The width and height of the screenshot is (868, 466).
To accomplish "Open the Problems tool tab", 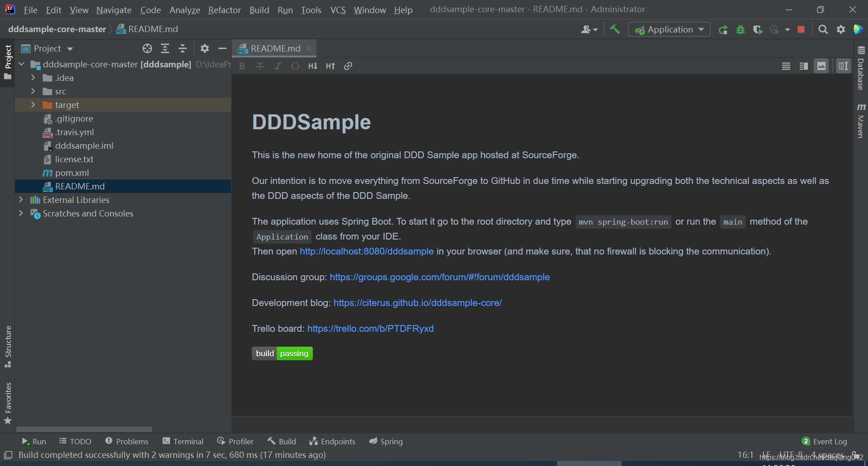I will tap(127, 441).
